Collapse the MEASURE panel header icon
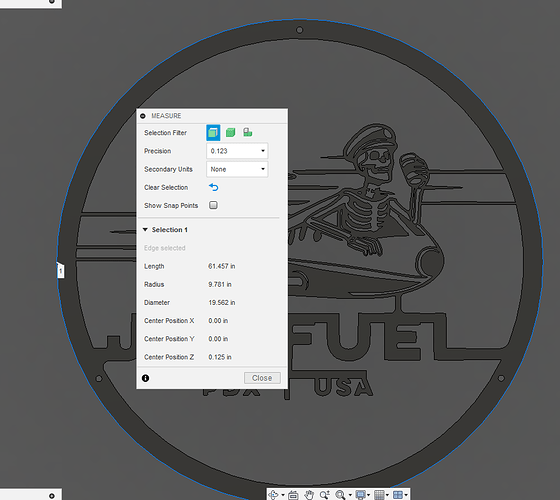Image resolution: width=560 pixels, height=500 pixels. coord(143,116)
